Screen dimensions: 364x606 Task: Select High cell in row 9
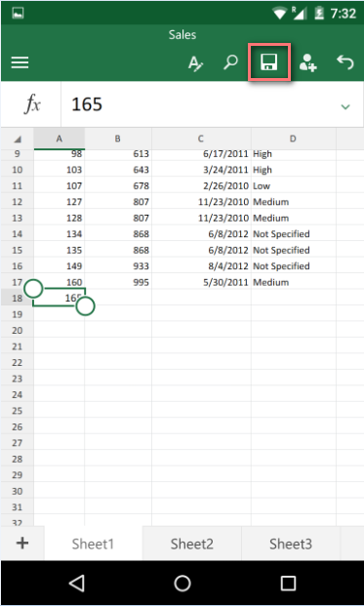(x=293, y=154)
